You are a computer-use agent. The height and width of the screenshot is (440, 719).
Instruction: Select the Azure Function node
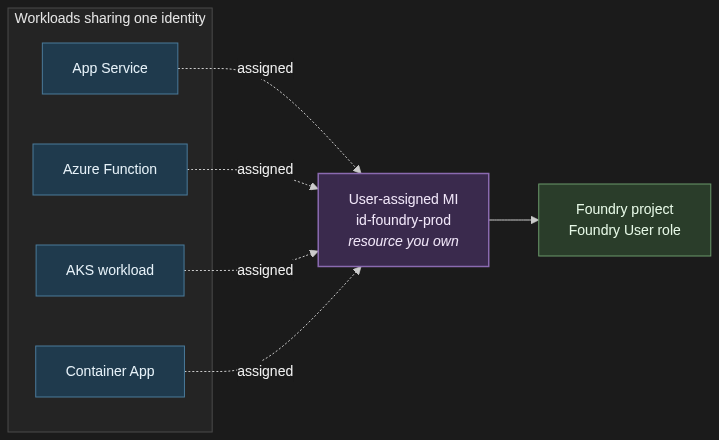(x=110, y=170)
